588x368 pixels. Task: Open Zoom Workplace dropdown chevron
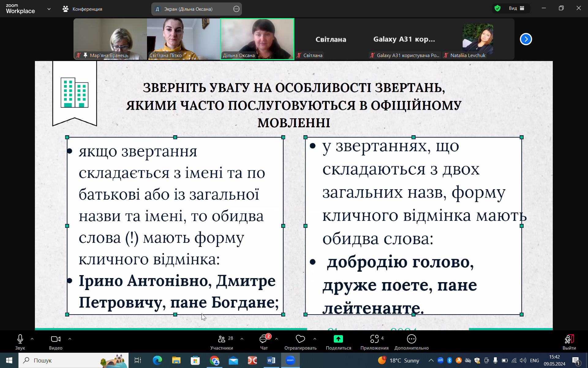click(49, 9)
